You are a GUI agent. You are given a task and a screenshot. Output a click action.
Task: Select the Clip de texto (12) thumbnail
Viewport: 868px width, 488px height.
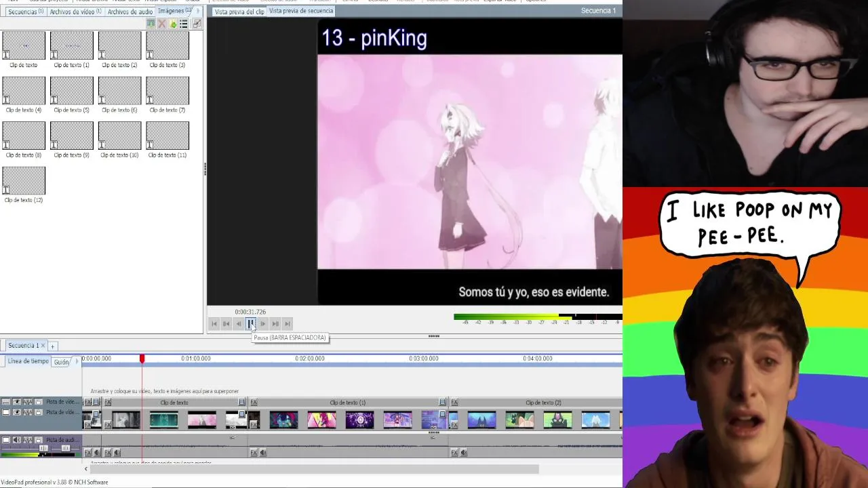coord(24,180)
